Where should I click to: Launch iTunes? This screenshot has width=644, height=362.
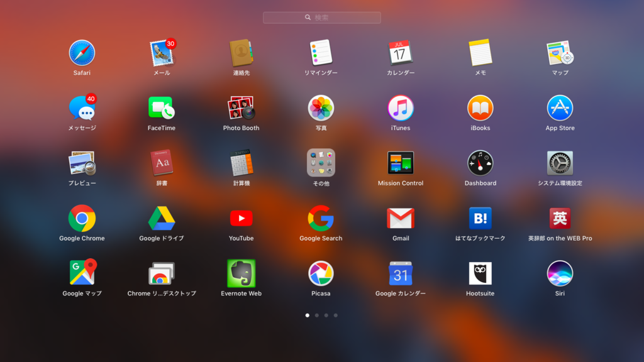point(401,108)
